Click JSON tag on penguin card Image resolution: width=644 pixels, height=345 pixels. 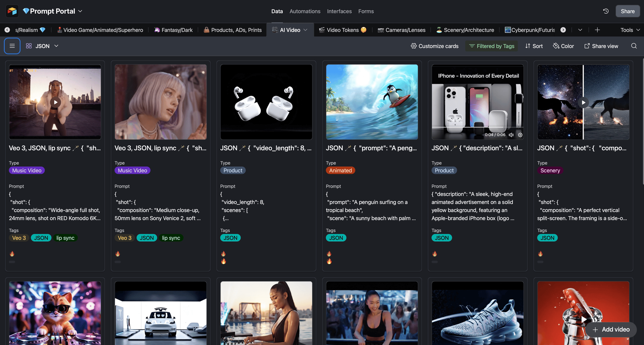[x=336, y=238]
